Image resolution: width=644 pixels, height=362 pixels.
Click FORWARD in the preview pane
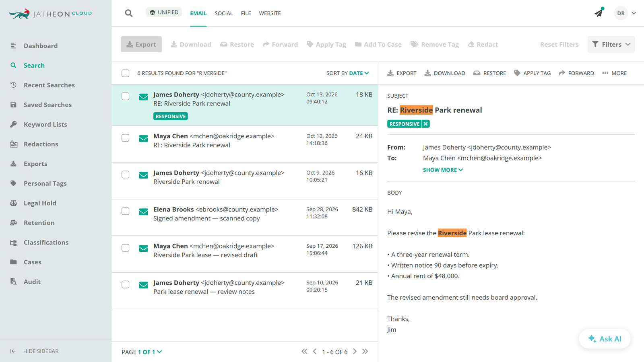click(x=576, y=73)
